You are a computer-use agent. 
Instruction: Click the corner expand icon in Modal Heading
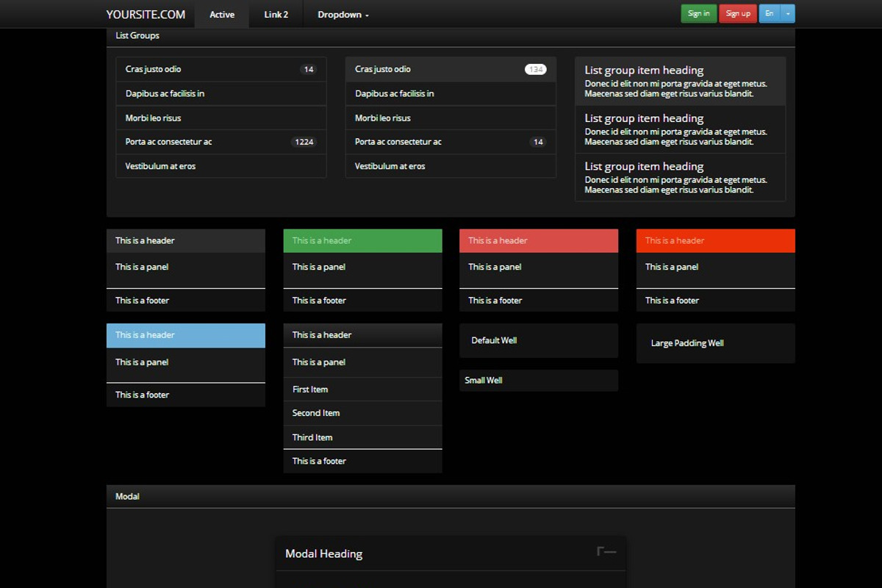point(604,550)
